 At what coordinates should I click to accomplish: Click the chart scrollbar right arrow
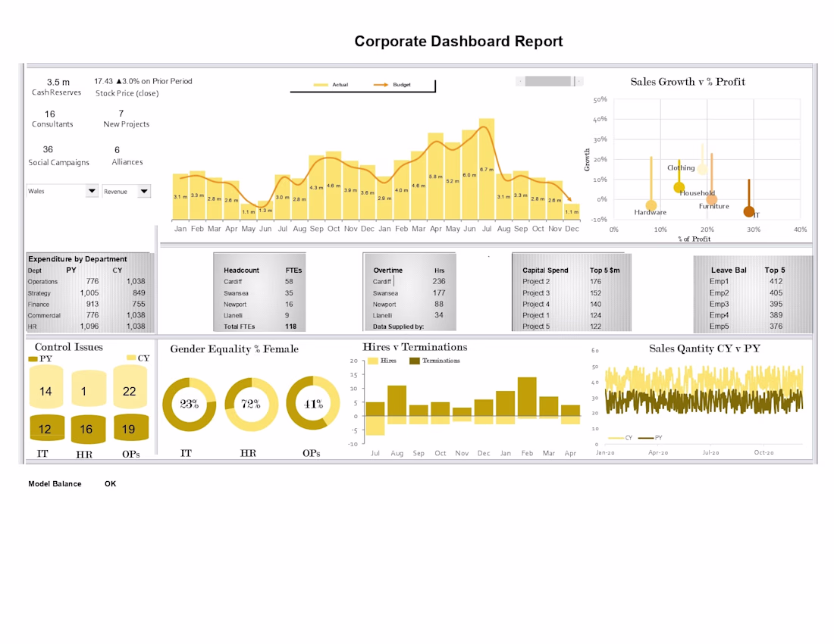pos(580,81)
